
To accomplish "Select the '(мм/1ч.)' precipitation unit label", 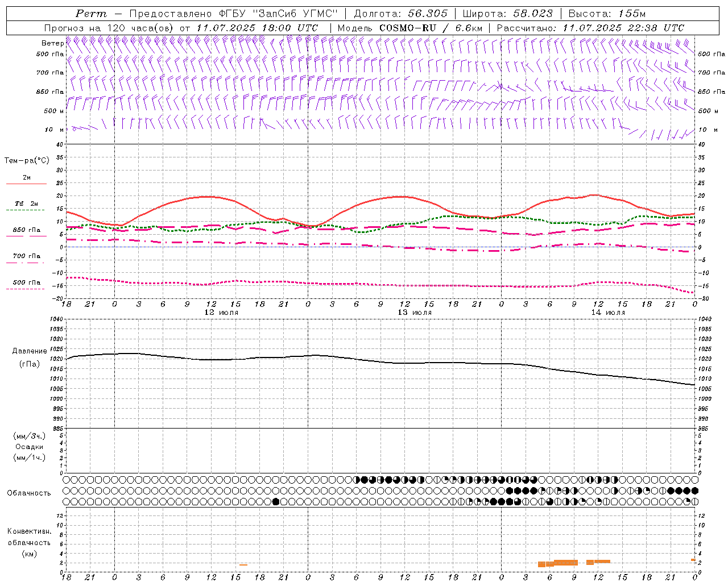I will 30,458.
